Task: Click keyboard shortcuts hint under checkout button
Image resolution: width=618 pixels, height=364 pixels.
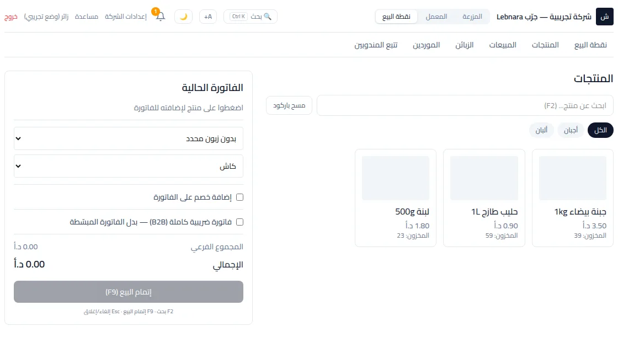Action: pyautogui.click(x=129, y=312)
